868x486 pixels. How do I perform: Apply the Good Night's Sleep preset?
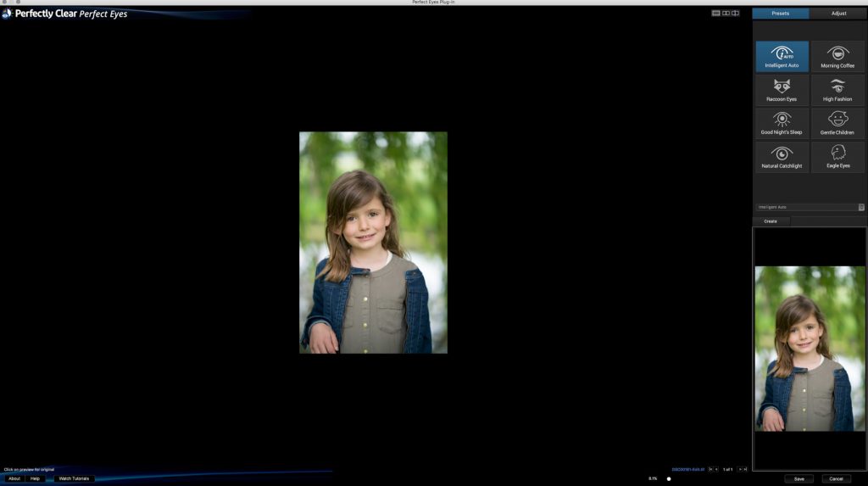click(x=782, y=123)
